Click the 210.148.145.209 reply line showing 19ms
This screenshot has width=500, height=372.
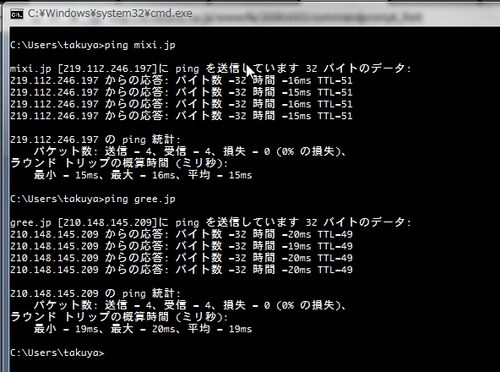[x=181, y=246]
